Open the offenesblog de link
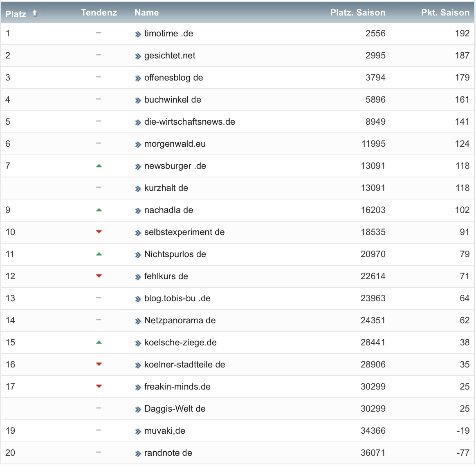476x466 pixels. pyautogui.click(x=173, y=78)
